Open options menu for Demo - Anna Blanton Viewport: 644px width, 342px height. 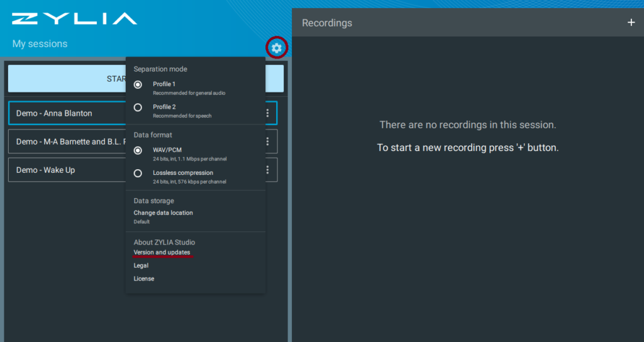267,113
